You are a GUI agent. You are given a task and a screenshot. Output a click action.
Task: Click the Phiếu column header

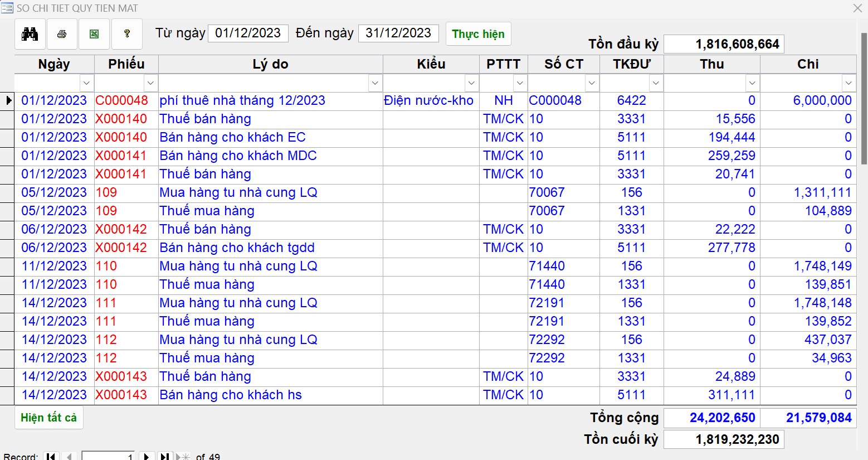(x=126, y=64)
